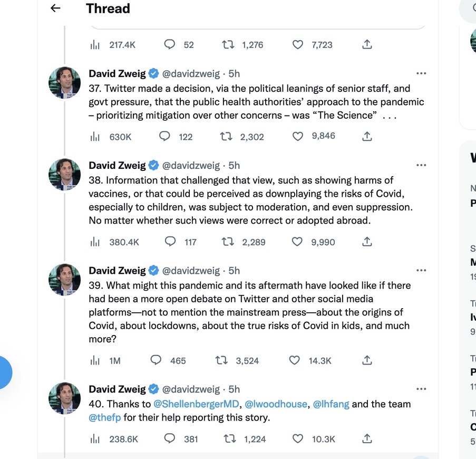
Task: Go back using the Thread back arrow
Action: click(55, 8)
